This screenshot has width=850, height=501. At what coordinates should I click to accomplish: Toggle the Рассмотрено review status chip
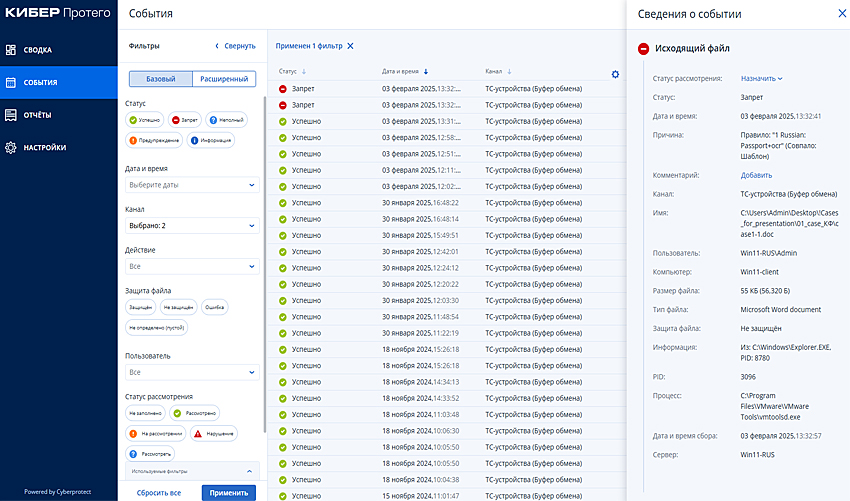195,413
